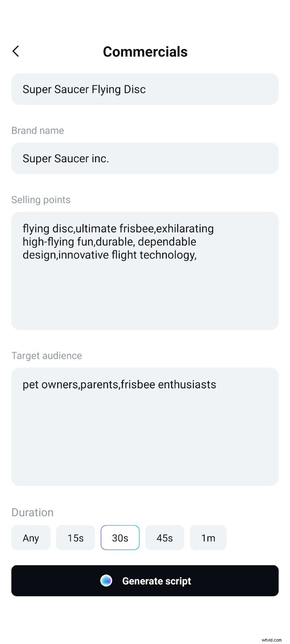
Task: Focus the Super Saucer Flying Disc field
Action: (x=145, y=89)
